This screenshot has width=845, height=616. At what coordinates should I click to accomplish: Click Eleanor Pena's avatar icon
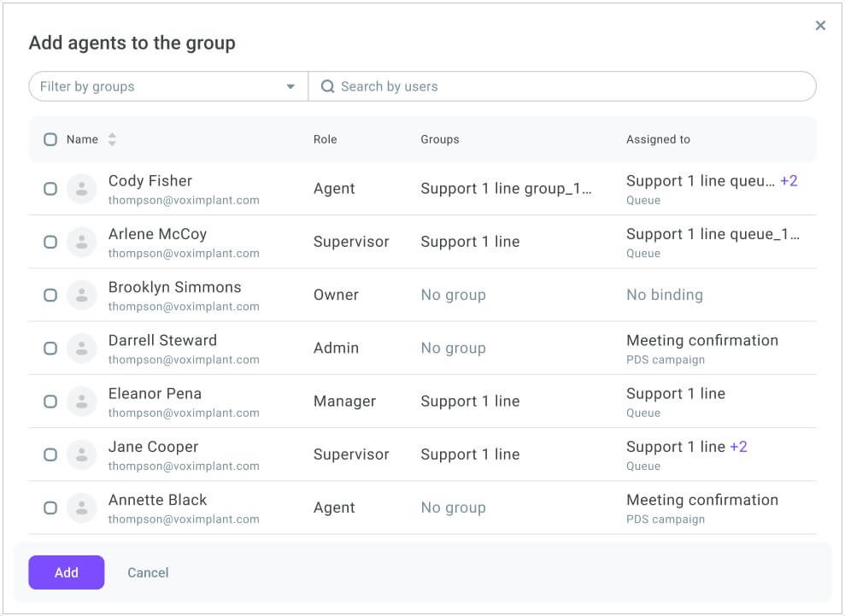(81, 402)
